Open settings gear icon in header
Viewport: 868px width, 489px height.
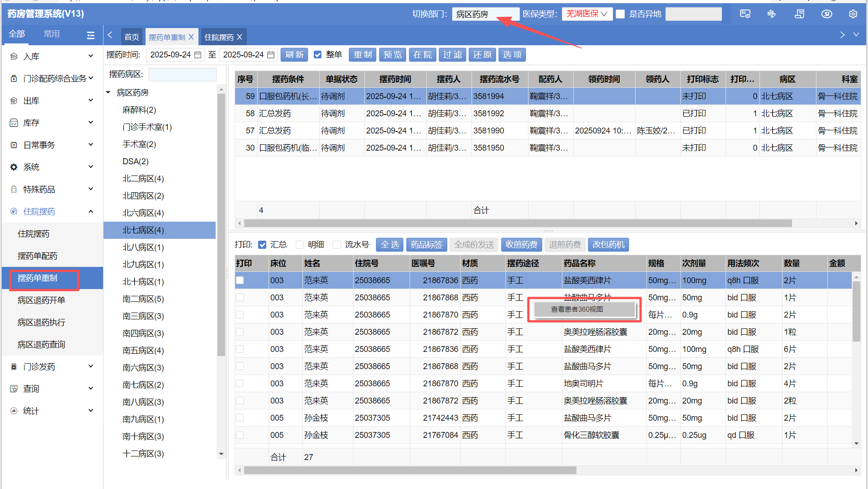pos(853,14)
